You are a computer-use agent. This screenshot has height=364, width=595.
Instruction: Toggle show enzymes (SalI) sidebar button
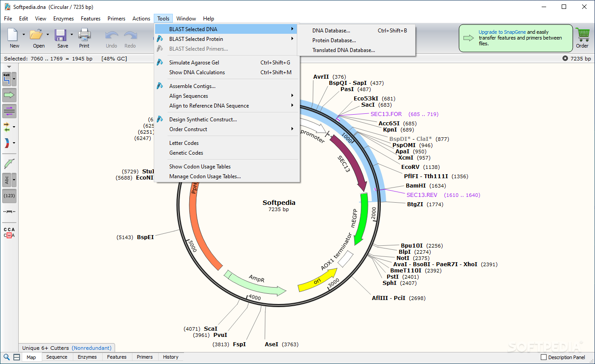tap(7, 79)
